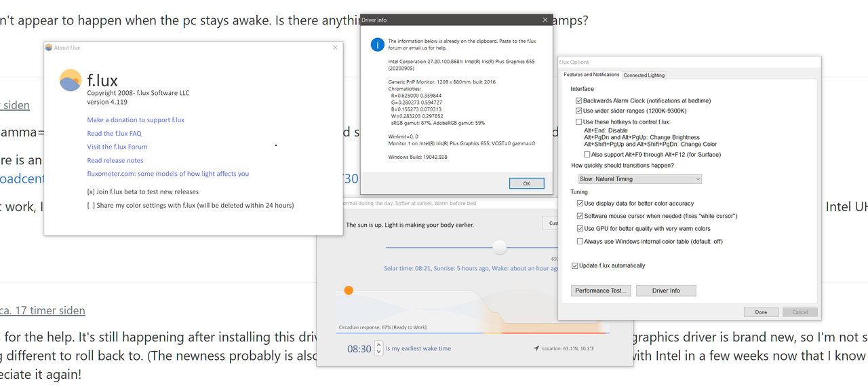The width and height of the screenshot is (868, 389).
Task: Click Driver Info button in f.lux Options
Action: tap(666, 291)
